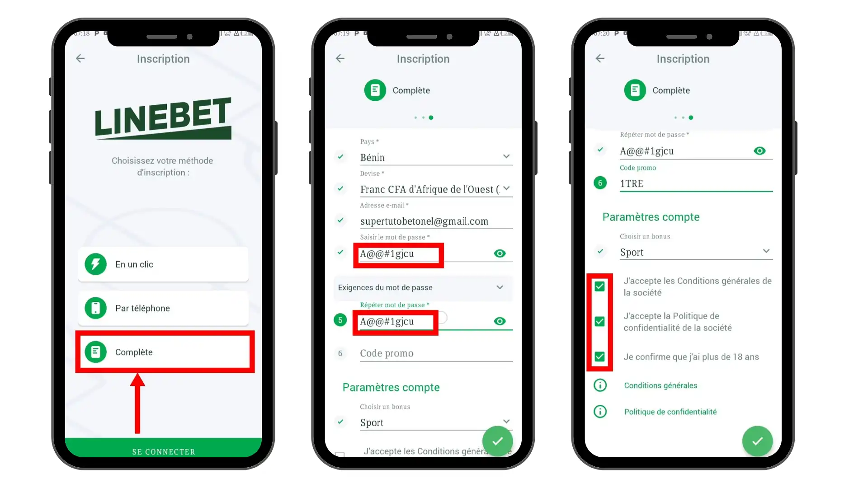The image size is (868, 488).
Task: Check the J'accepte les Conditions générales checkbox
Action: click(x=599, y=286)
